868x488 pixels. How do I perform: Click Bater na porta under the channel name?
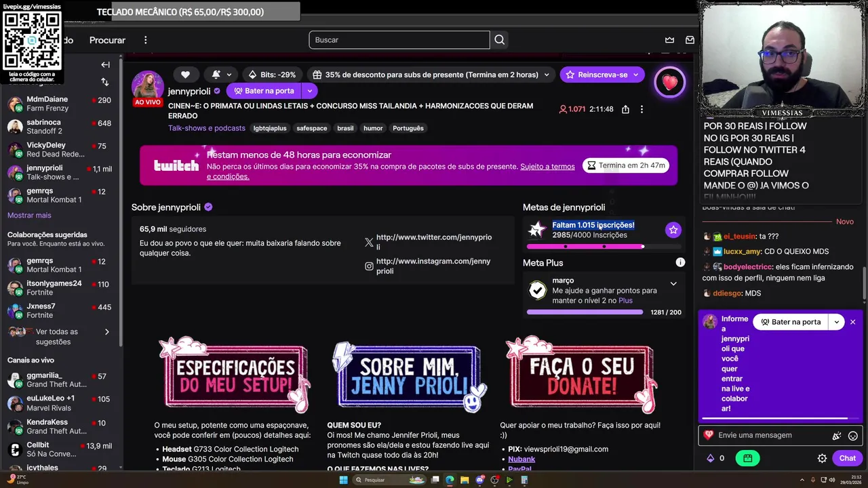(x=264, y=91)
